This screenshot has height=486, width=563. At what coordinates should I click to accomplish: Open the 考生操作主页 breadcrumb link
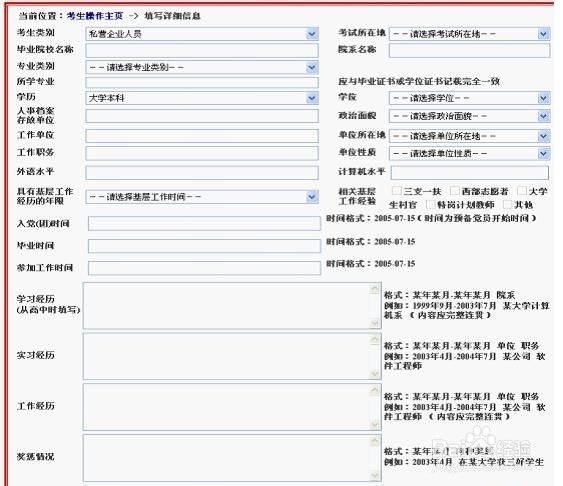[x=95, y=16]
